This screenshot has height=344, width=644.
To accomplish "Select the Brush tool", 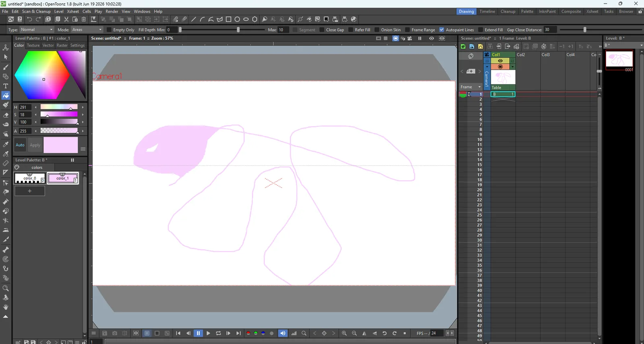I will (6, 67).
